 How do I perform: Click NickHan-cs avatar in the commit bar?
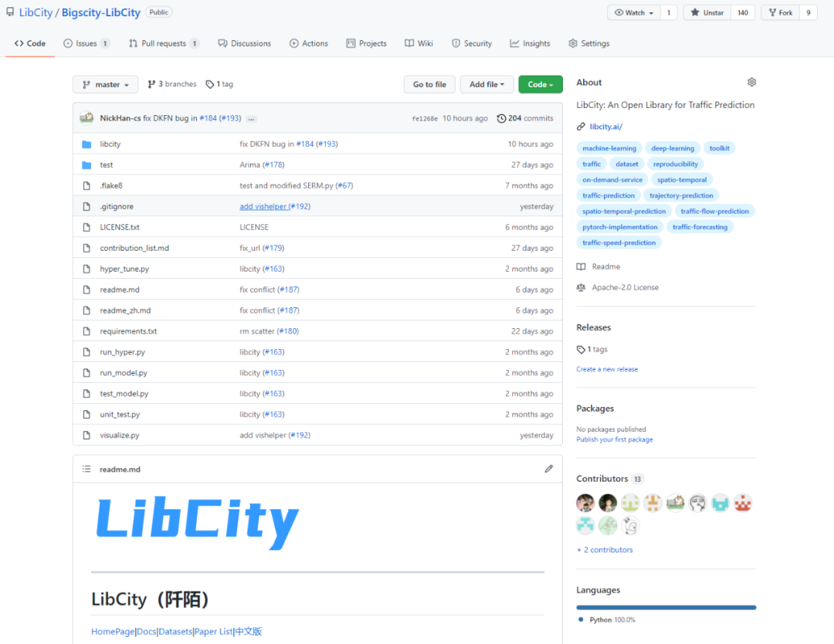[x=86, y=117]
